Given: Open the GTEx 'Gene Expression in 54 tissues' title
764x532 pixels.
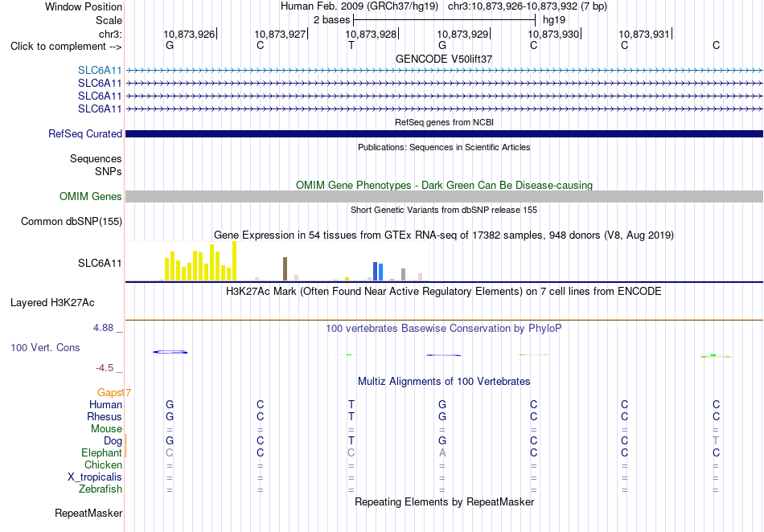Looking at the screenshot, I should point(444,235).
